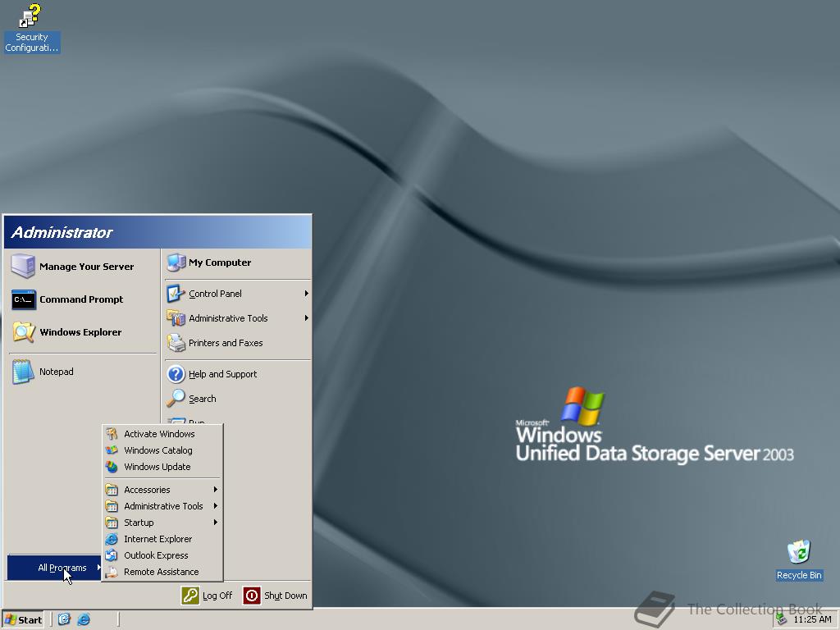
Task: Click the Log Off button
Action: [x=207, y=596]
